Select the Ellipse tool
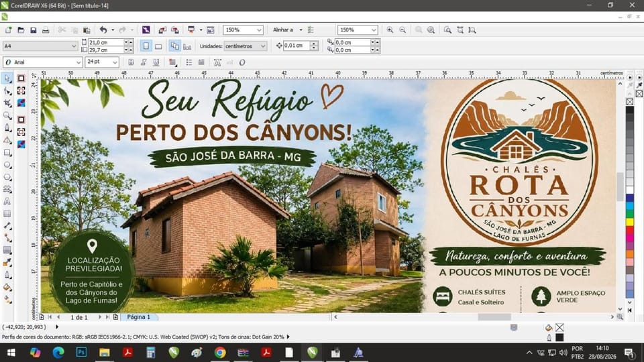 (7, 165)
